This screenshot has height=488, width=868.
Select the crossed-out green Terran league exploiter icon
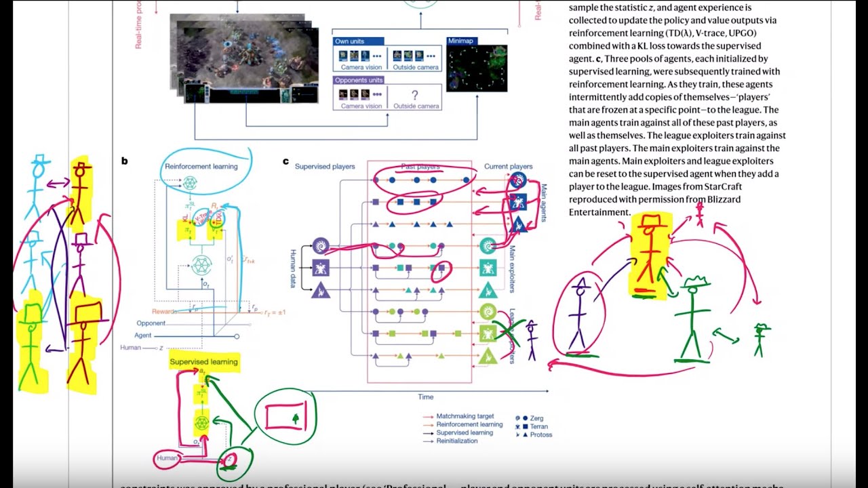(486, 332)
